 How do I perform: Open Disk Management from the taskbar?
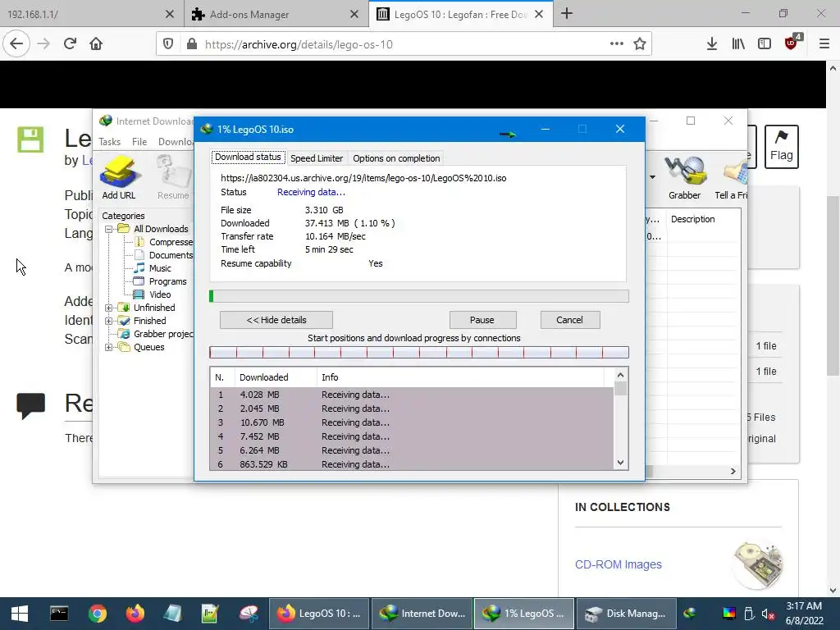(625, 614)
